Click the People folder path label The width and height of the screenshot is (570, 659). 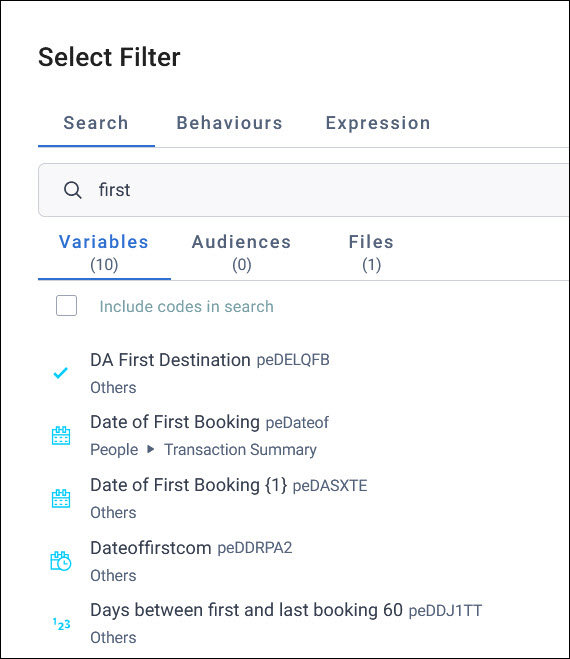[114, 450]
